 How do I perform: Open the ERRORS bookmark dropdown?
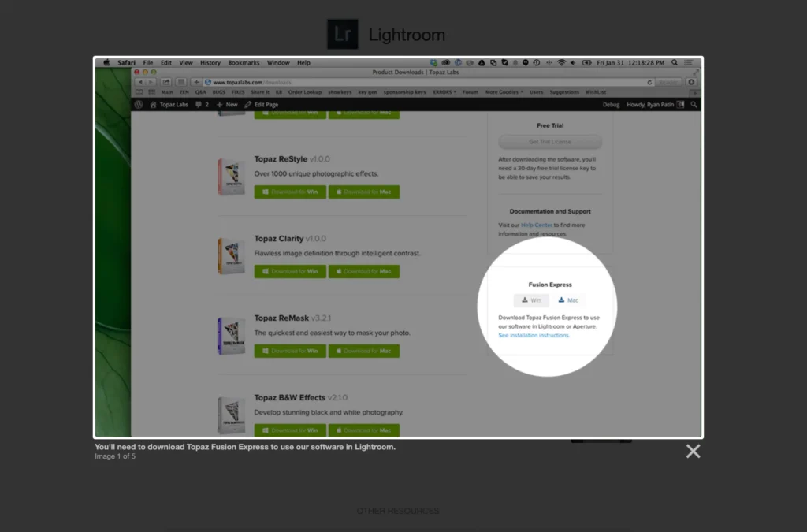pyautogui.click(x=444, y=92)
